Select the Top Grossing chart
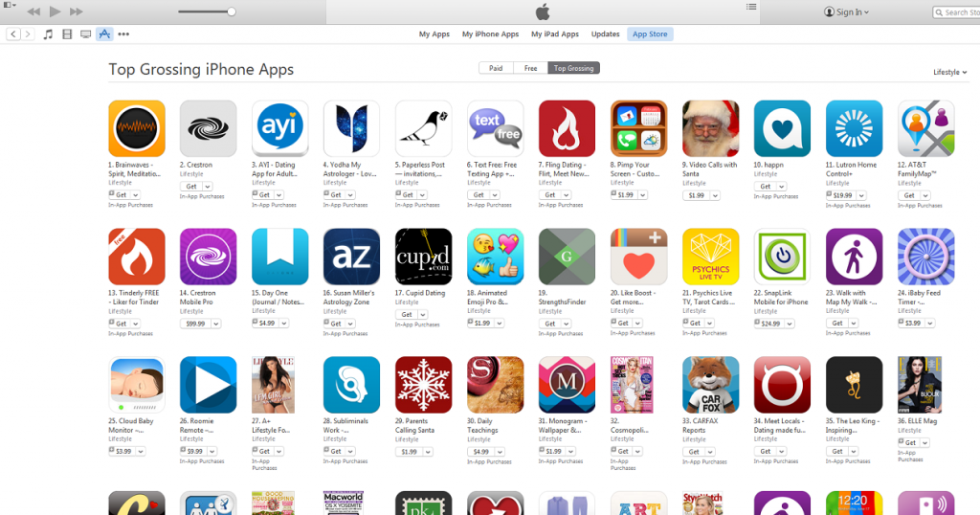 point(574,68)
